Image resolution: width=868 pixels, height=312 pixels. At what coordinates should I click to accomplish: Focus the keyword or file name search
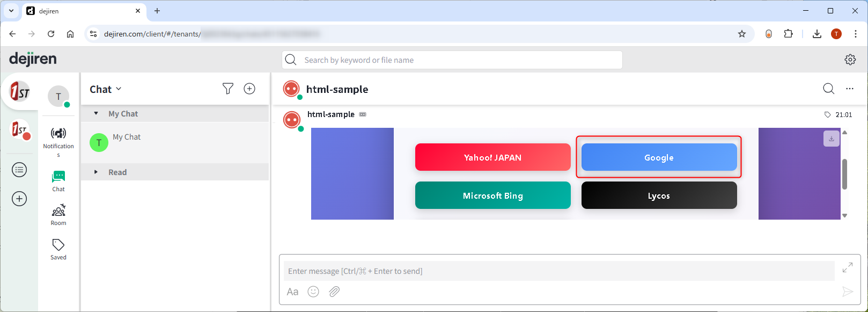(452, 60)
